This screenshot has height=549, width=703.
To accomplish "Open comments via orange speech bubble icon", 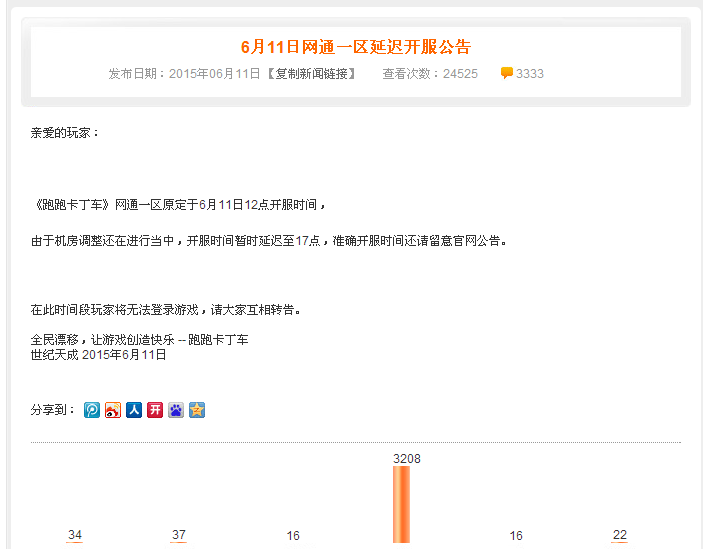I will coord(507,73).
